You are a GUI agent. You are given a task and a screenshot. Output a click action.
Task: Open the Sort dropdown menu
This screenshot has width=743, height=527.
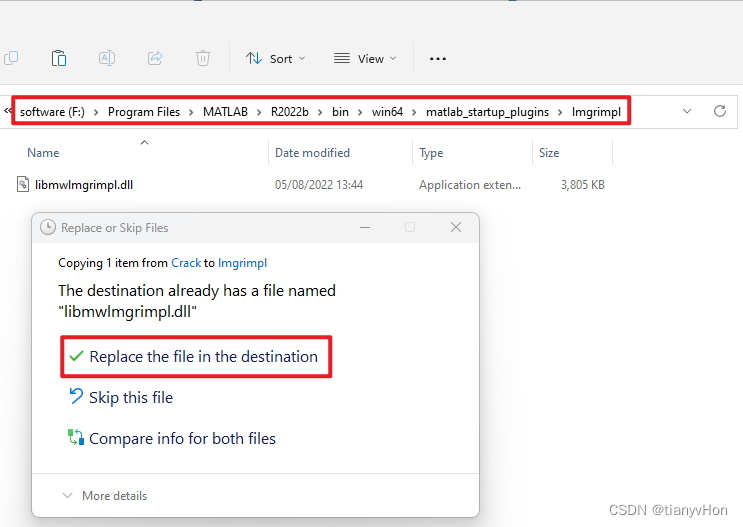tap(276, 59)
